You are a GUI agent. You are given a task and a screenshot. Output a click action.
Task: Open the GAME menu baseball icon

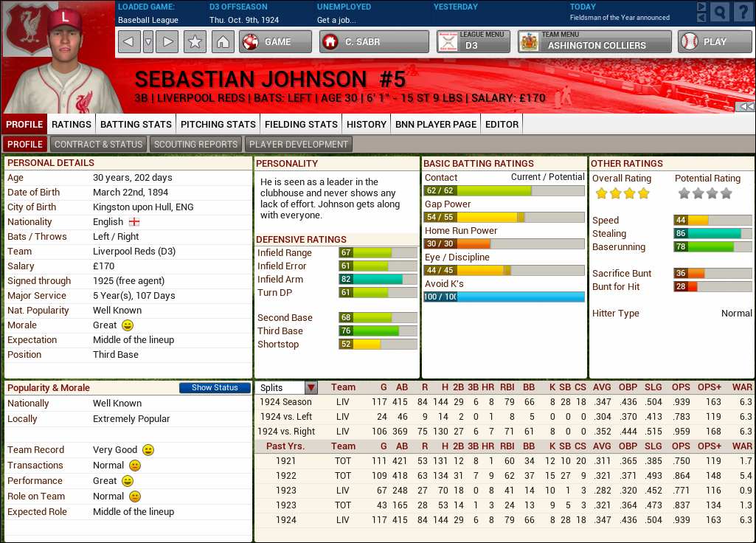250,42
